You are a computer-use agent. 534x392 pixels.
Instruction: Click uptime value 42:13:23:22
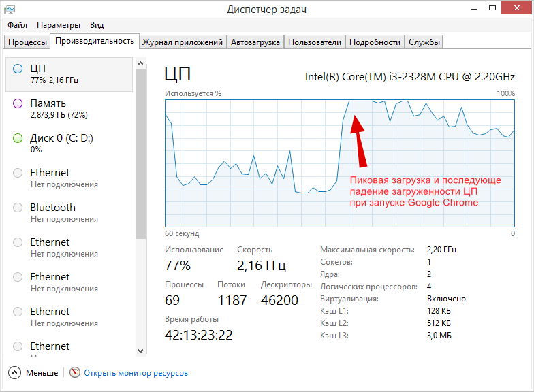[199, 335]
